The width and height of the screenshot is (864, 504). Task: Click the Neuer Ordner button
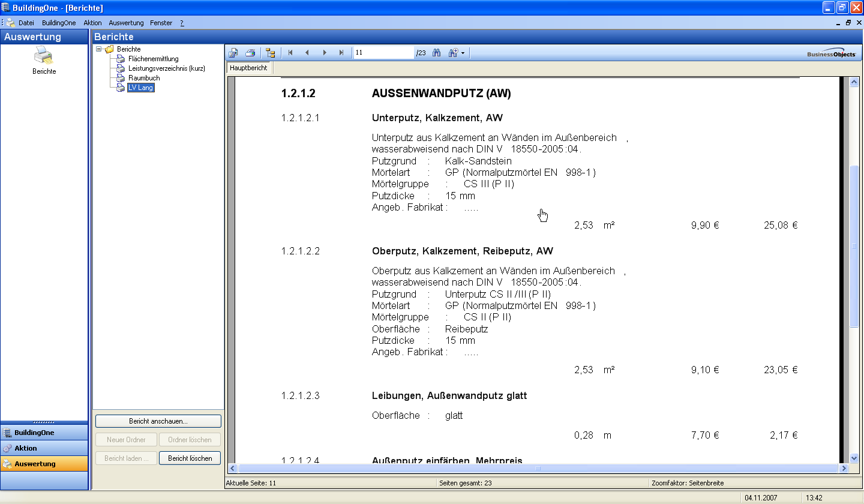127,440
